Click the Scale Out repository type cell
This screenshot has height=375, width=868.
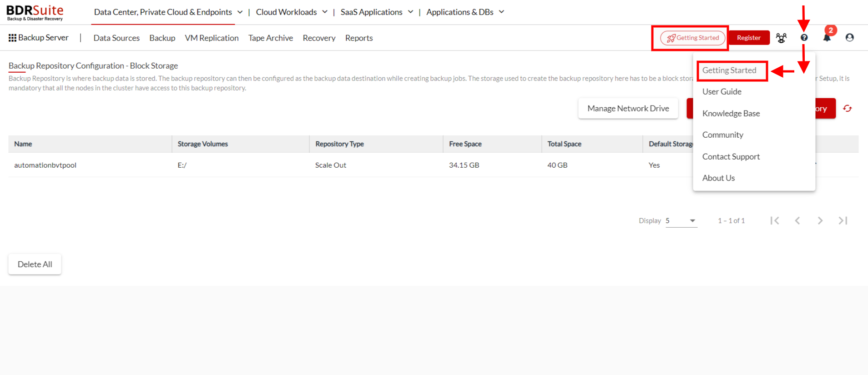[x=331, y=165]
